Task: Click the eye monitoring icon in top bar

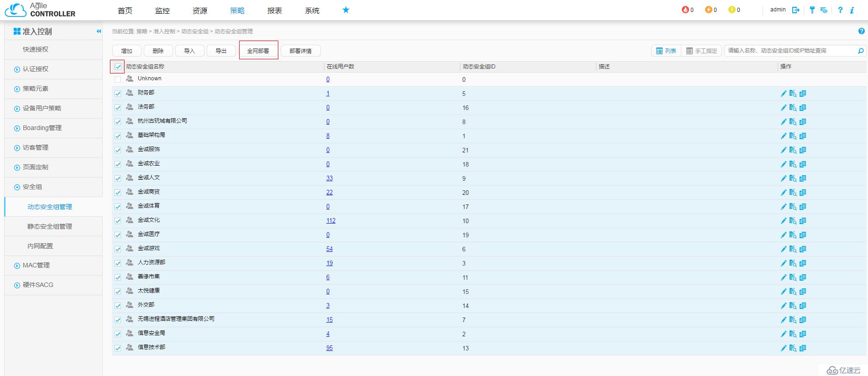Action: click(x=824, y=10)
